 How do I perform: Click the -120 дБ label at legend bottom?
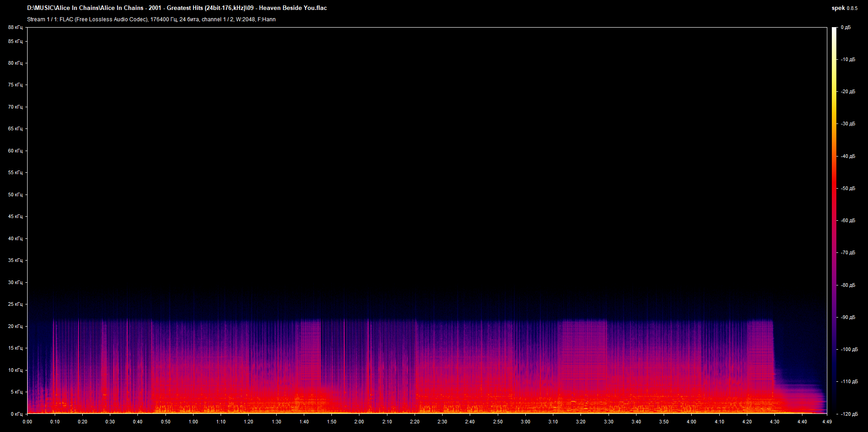[848, 413]
